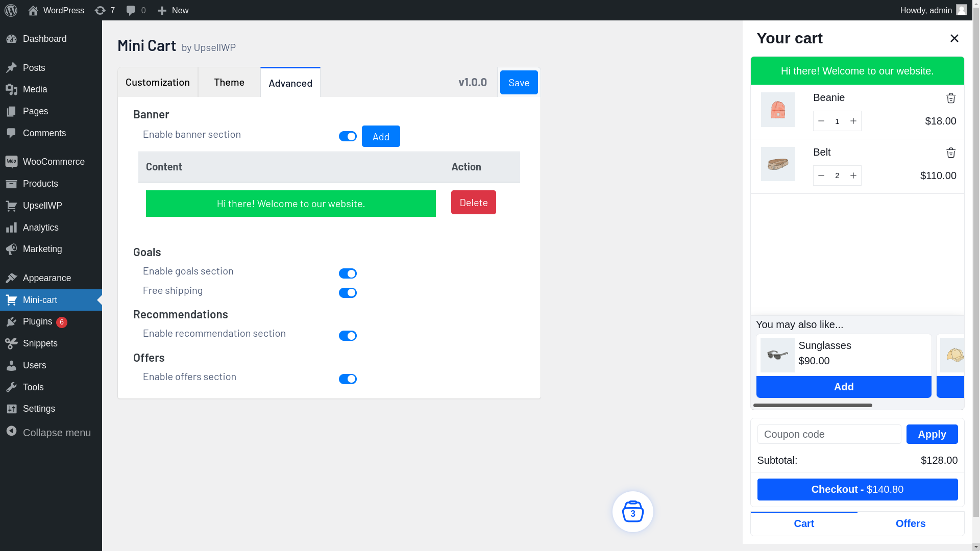The width and height of the screenshot is (980, 551).
Task: Toggle Enable goals section switch
Action: [348, 273]
